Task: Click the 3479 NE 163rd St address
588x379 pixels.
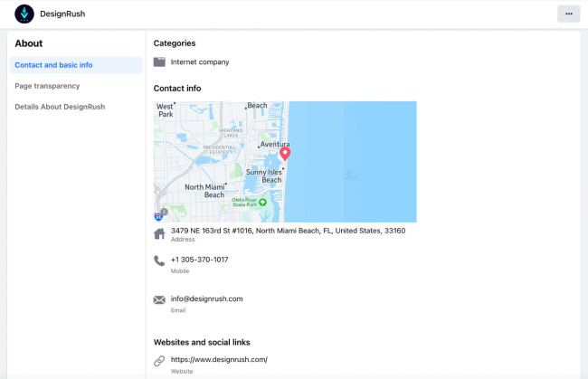Action: [288, 231]
